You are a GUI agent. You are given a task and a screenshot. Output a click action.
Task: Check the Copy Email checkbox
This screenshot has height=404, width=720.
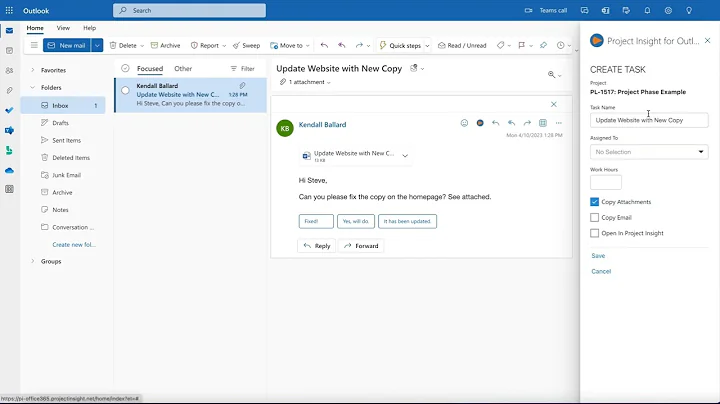click(595, 217)
